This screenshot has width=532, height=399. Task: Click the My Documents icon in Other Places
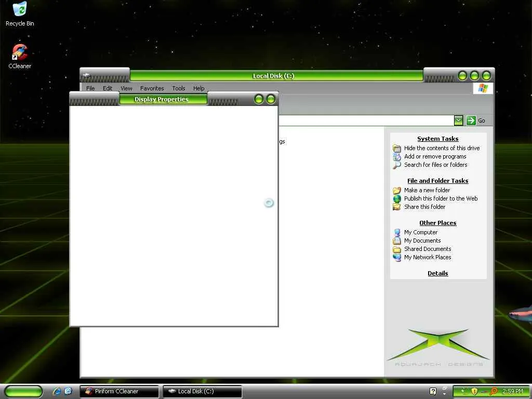coord(396,241)
